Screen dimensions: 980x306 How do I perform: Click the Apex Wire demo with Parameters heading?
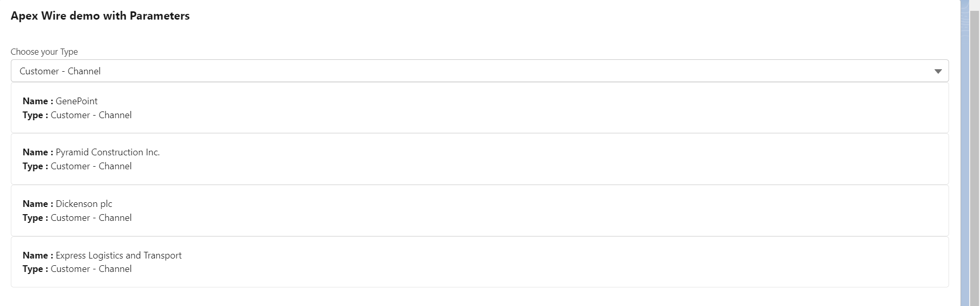100,16
